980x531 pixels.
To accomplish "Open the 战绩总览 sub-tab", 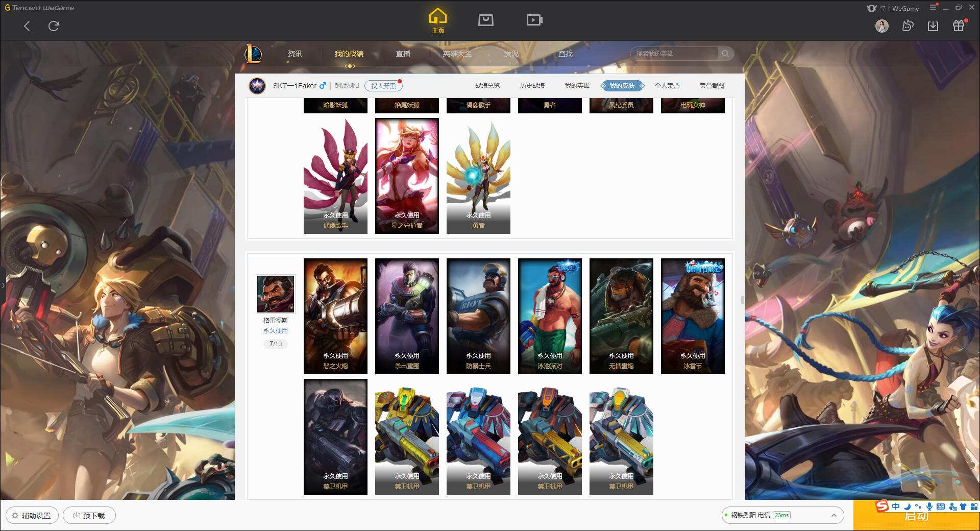I will click(487, 86).
